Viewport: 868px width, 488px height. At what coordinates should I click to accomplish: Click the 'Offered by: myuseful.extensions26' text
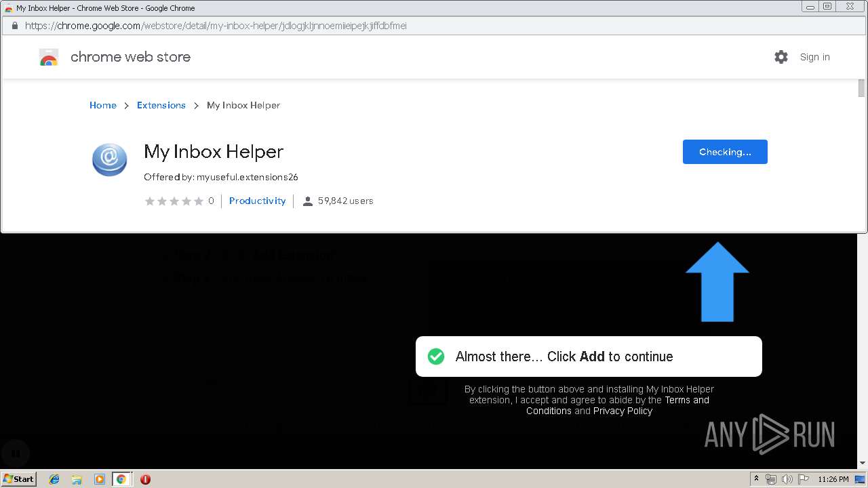tap(221, 177)
